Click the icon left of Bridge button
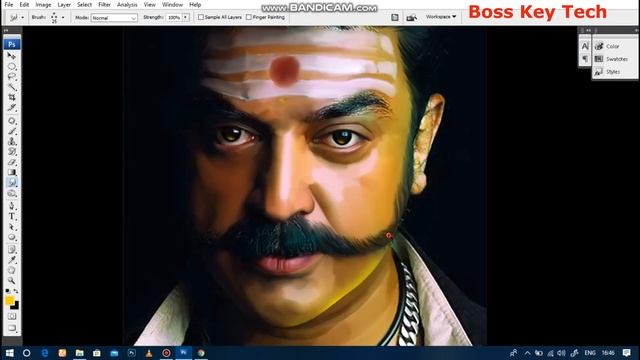 tap(395, 17)
